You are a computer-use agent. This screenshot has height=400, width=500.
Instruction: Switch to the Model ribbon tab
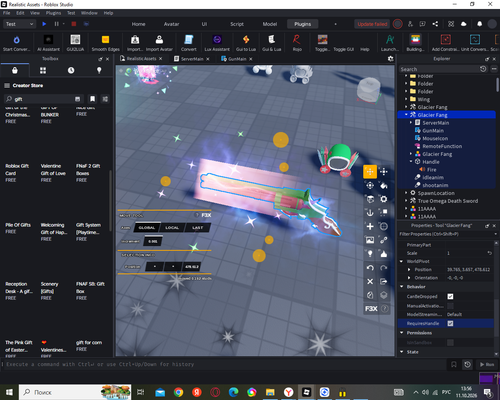(x=270, y=24)
